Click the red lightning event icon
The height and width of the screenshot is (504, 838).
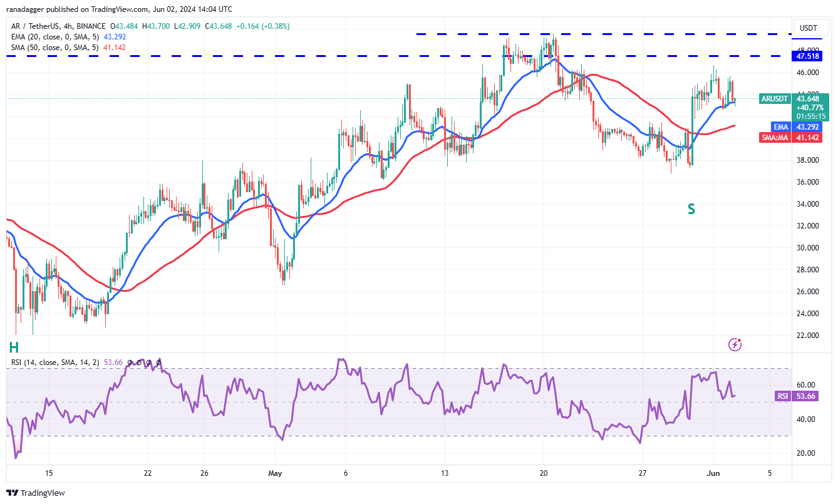click(735, 344)
